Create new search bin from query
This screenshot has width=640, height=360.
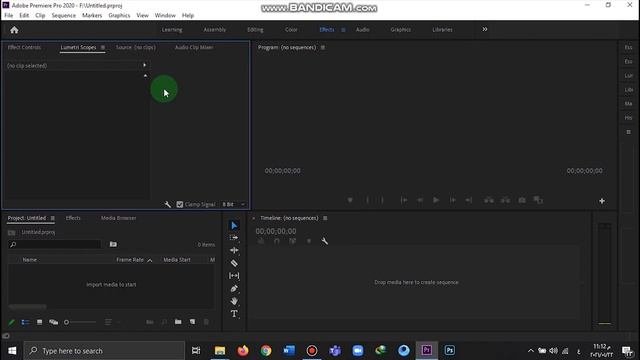click(113, 244)
